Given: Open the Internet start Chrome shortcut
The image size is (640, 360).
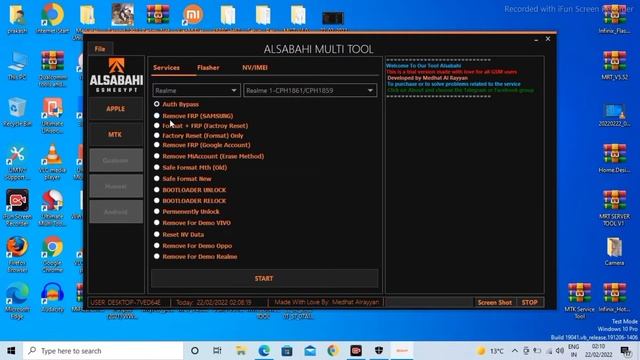Looking at the screenshot, I should pos(52,19).
